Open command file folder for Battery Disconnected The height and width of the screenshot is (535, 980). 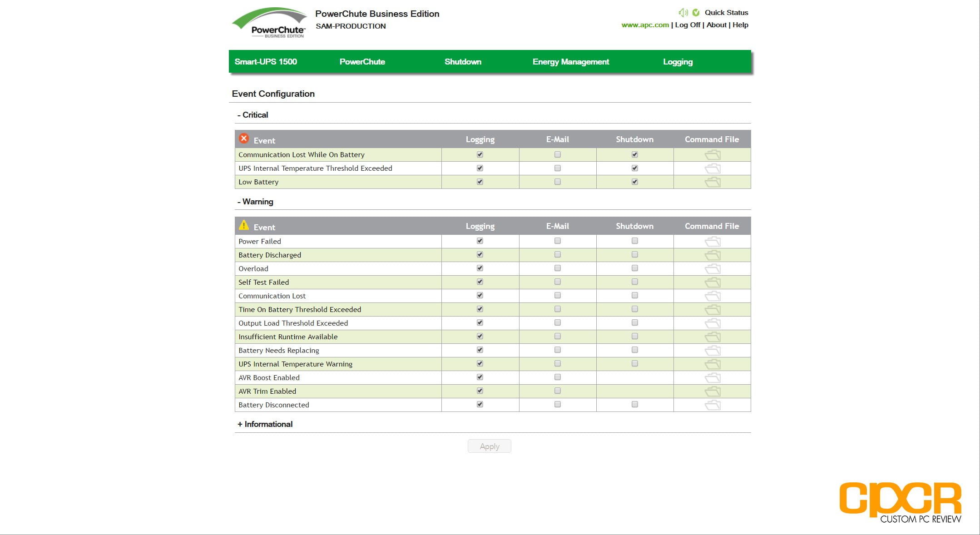[x=713, y=405]
